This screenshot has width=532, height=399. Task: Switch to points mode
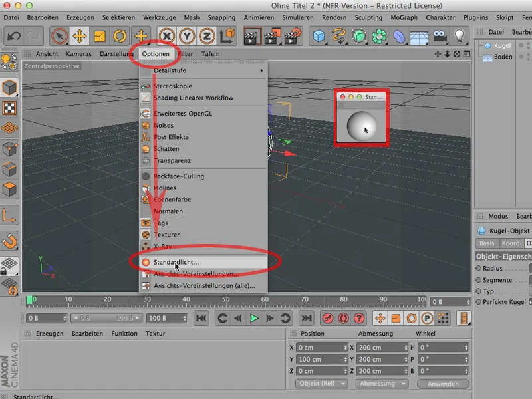pyautogui.click(x=9, y=148)
